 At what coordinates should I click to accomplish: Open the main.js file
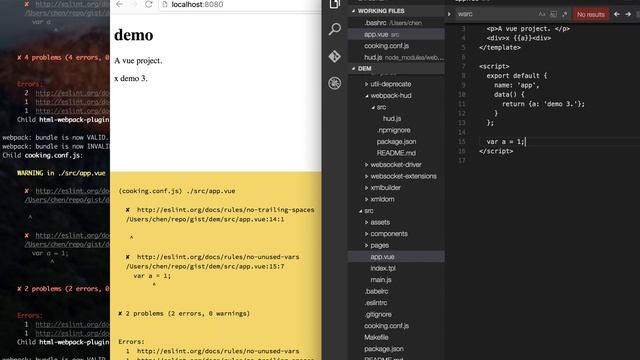pyautogui.click(x=381, y=280)
